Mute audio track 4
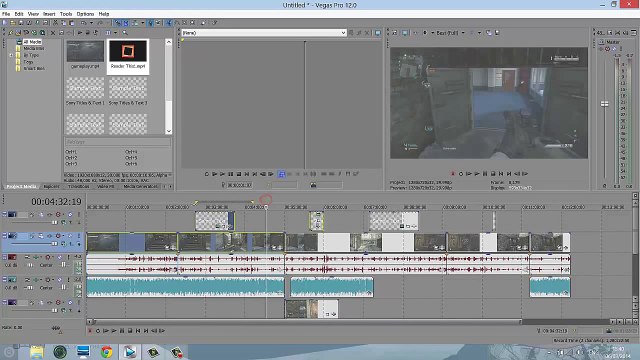 [60, 280]
